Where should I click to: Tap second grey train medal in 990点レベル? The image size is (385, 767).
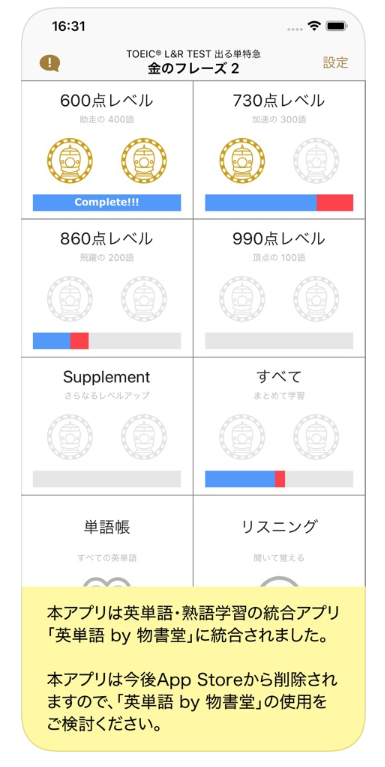pyautogui.click(x=316, y=299)
